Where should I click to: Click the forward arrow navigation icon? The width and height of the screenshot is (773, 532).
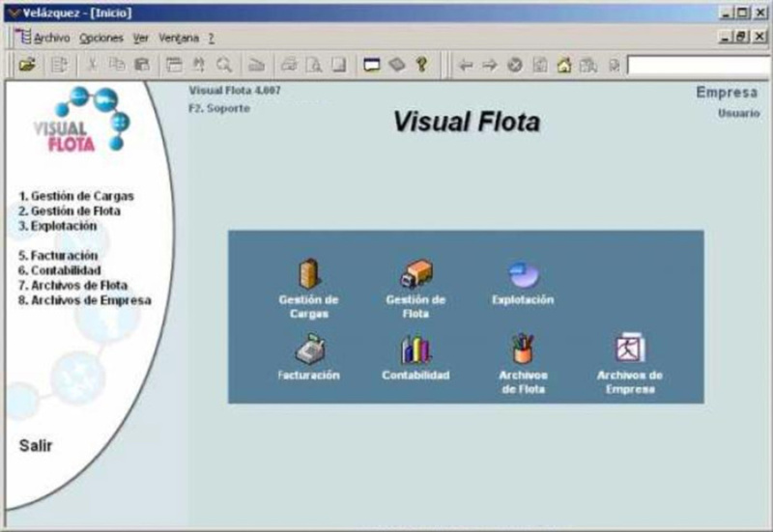pyautogui.click(x=490, y=65)
